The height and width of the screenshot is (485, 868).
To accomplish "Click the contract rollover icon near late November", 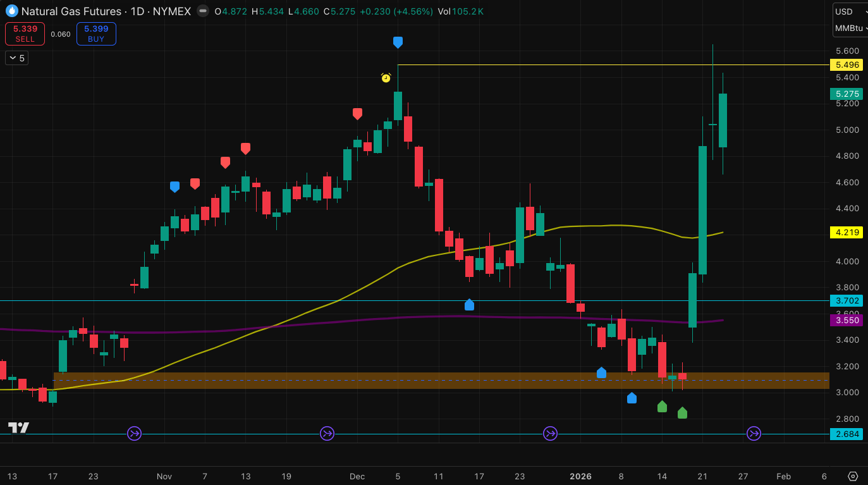I will pyautogui.click(x=327, y=433).
